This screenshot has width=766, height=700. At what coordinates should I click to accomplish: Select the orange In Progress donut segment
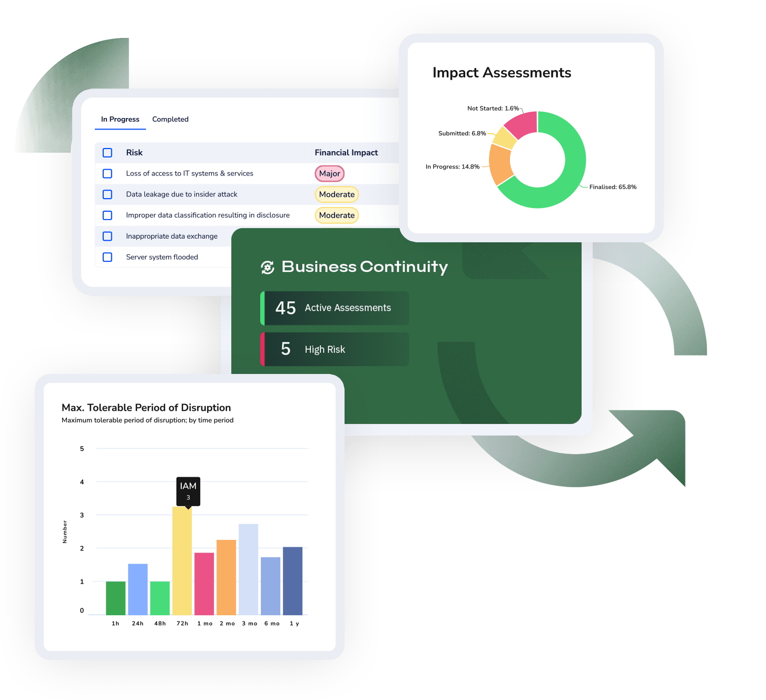click(499, 165)
